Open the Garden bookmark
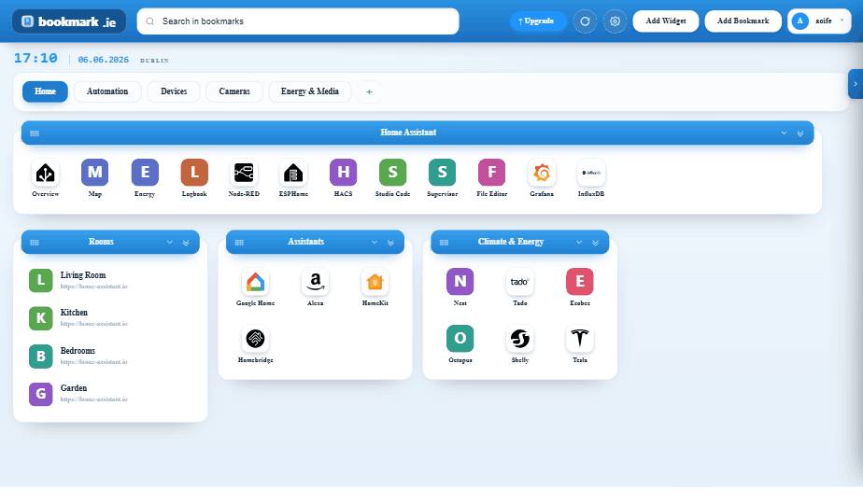863x504 pixels. (x=110, y=394)
